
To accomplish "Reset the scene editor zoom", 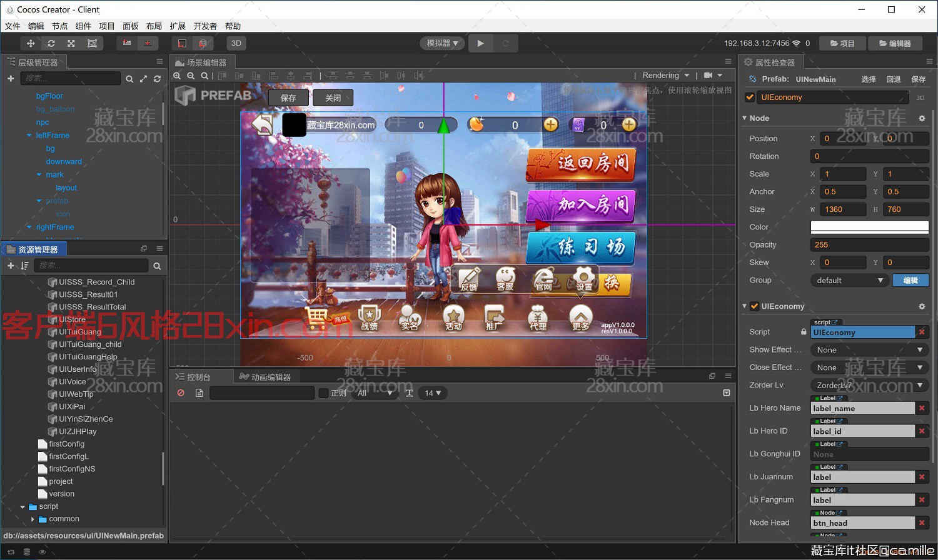I will (204, 76).
